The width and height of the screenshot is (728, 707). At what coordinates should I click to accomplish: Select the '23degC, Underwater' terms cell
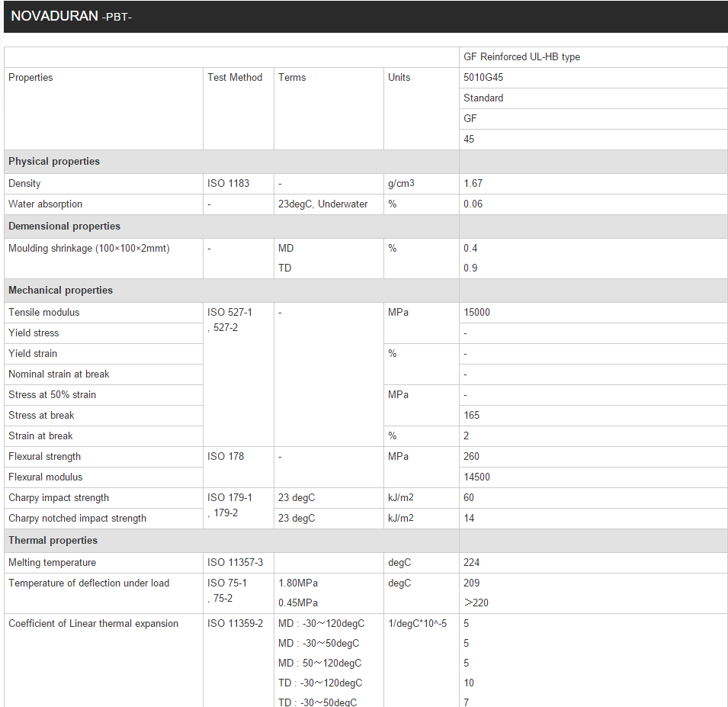[x=329, y=204]
